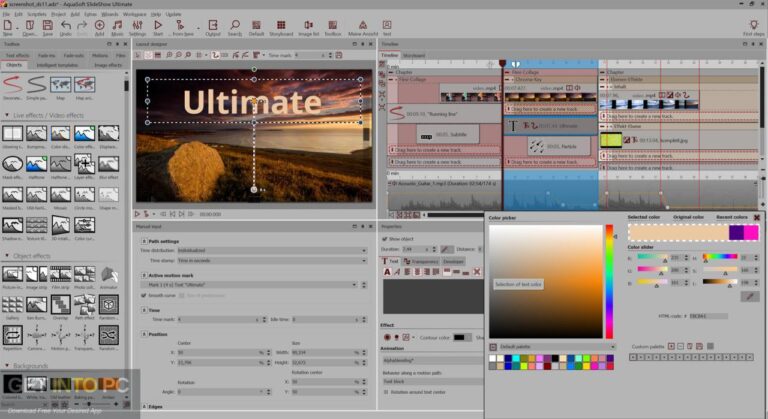
Task: Play preview in the Layout designer
Action: [x=138, y=214]
